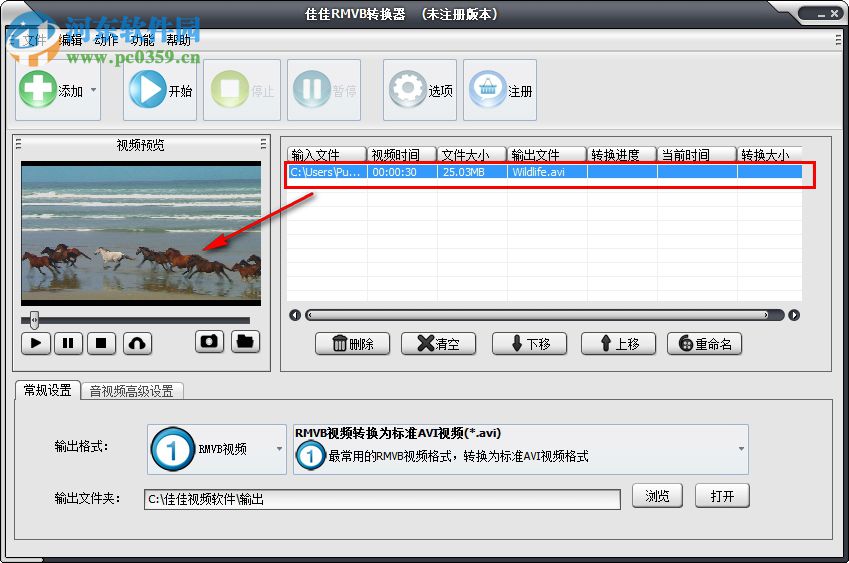Open the 动作 menu

106,40
